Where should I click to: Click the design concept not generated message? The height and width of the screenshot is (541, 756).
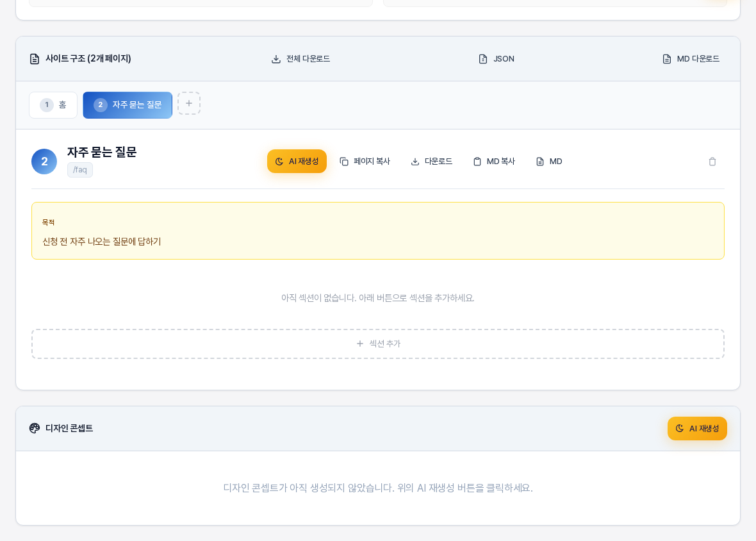(378, 488)
